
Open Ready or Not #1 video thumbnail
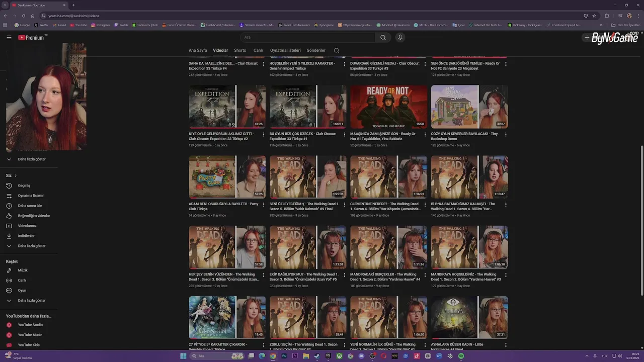(388, 107)
